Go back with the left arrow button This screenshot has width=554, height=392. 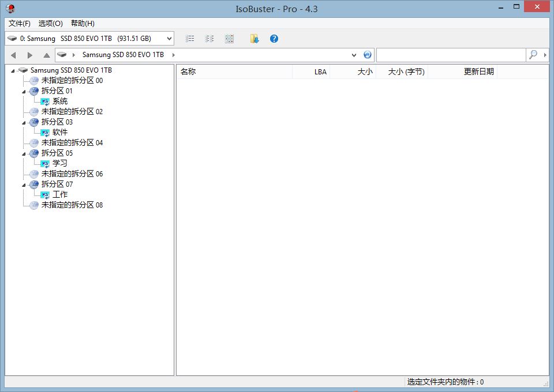coord(13,55)
